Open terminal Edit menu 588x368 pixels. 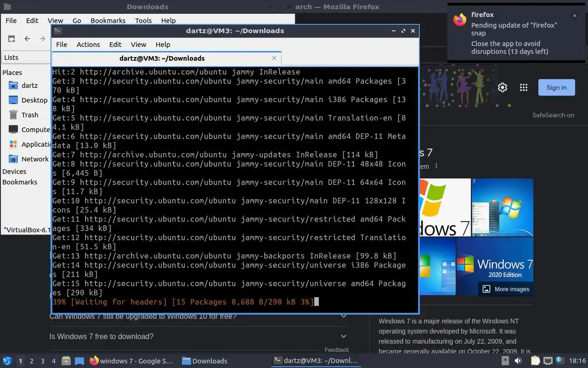coord(115,45)
